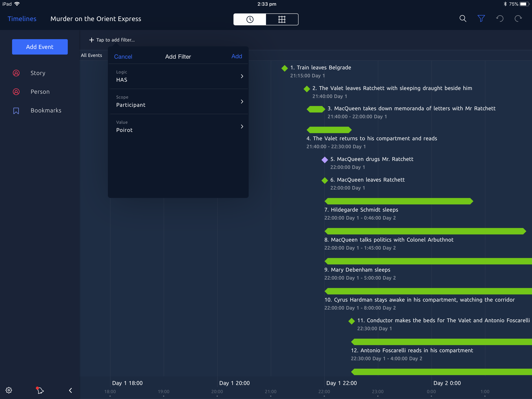
Task: Open Person in the sidebar
Action: [40, 92]
